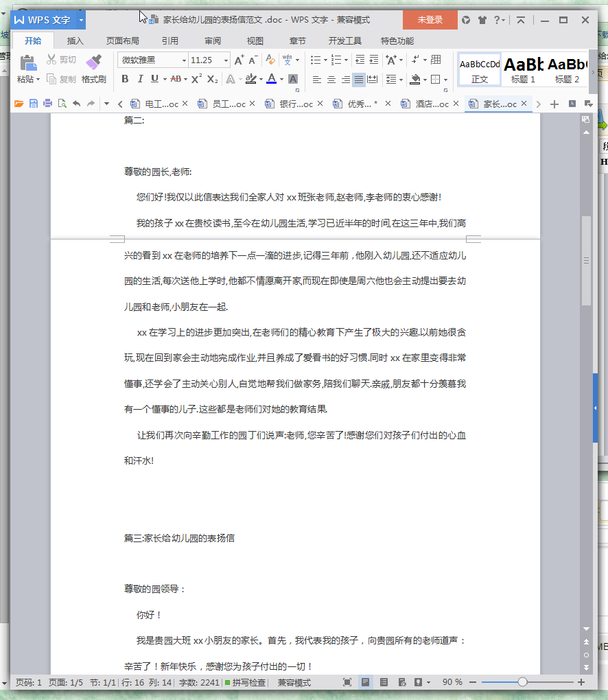Click the 未登录 login button

430,20
